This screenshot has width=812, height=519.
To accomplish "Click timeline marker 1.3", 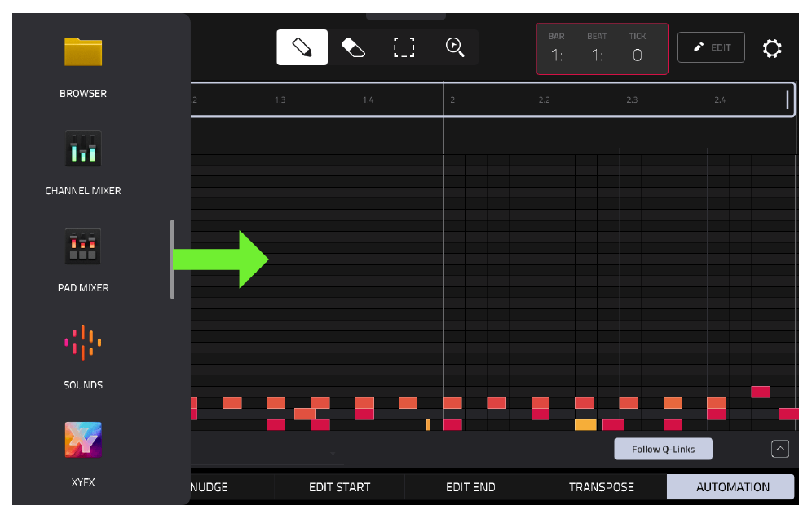I will click(280, 100).
